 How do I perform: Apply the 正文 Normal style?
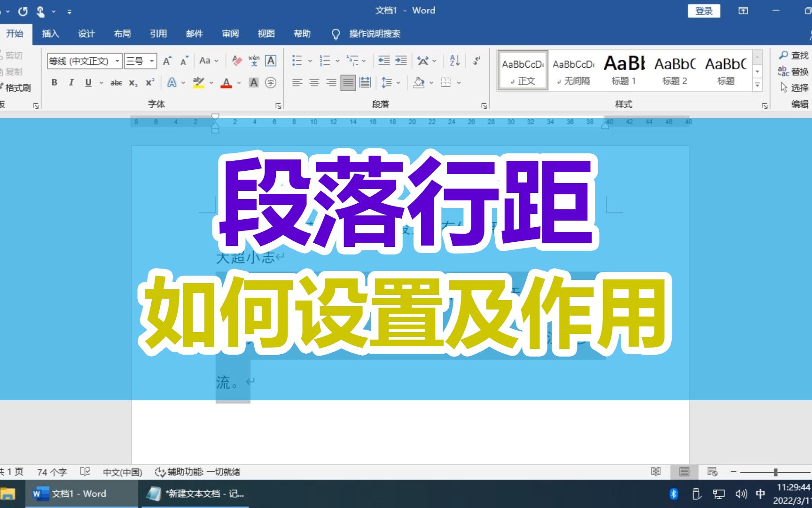(523, 71)
